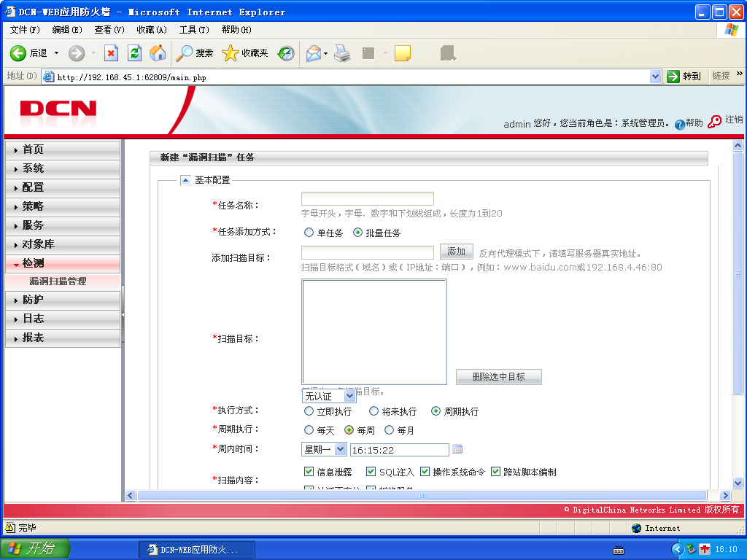The height and width of the screenshot is (560, 747).
Task: Click the Print icon
Action: pos(342,52)
